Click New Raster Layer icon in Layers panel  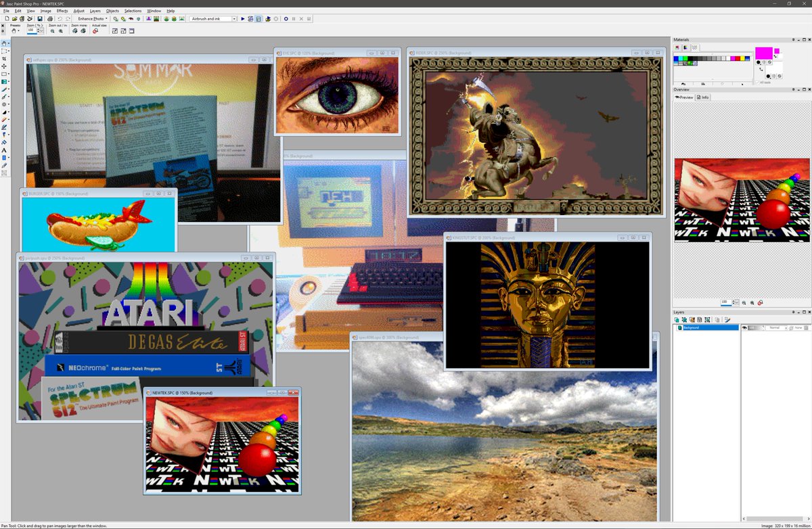pos(677,319)
